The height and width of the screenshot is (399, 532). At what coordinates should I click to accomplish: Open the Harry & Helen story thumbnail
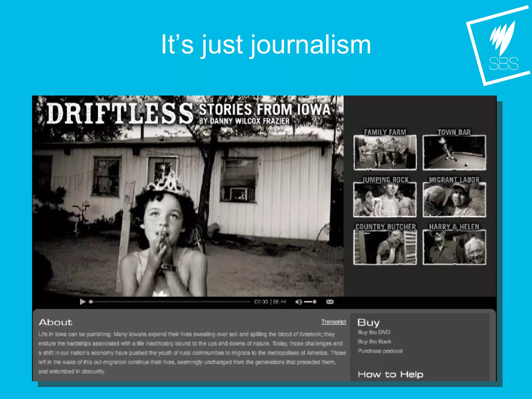454,247
